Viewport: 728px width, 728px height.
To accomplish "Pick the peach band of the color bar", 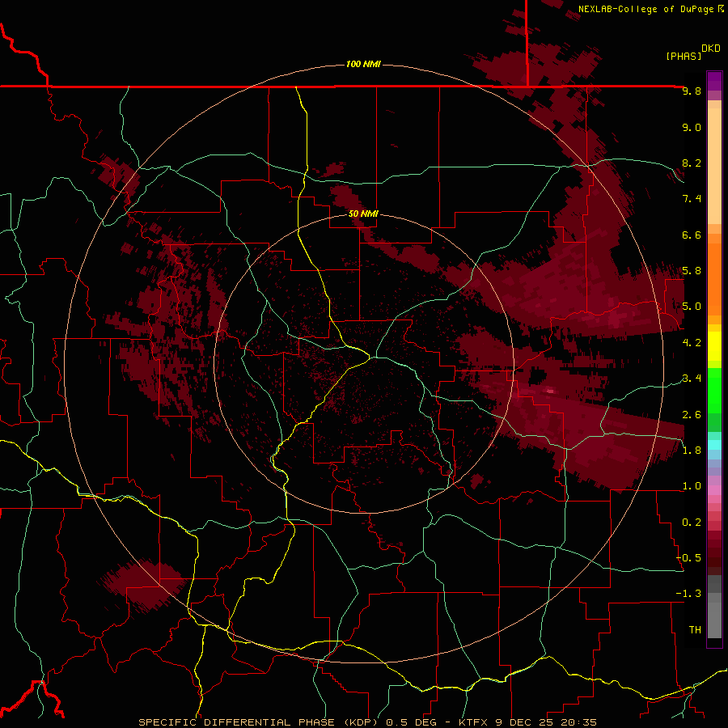I will tap(714, 166).
